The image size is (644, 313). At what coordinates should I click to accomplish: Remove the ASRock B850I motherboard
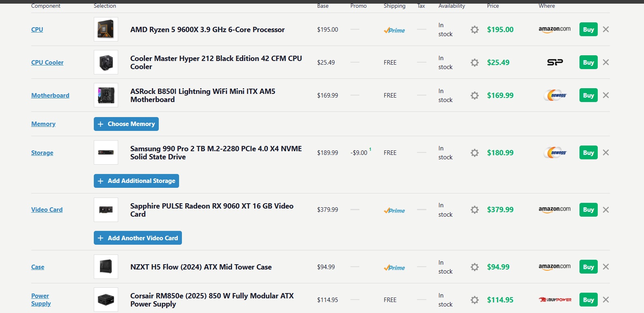click(x=606, y=95)
